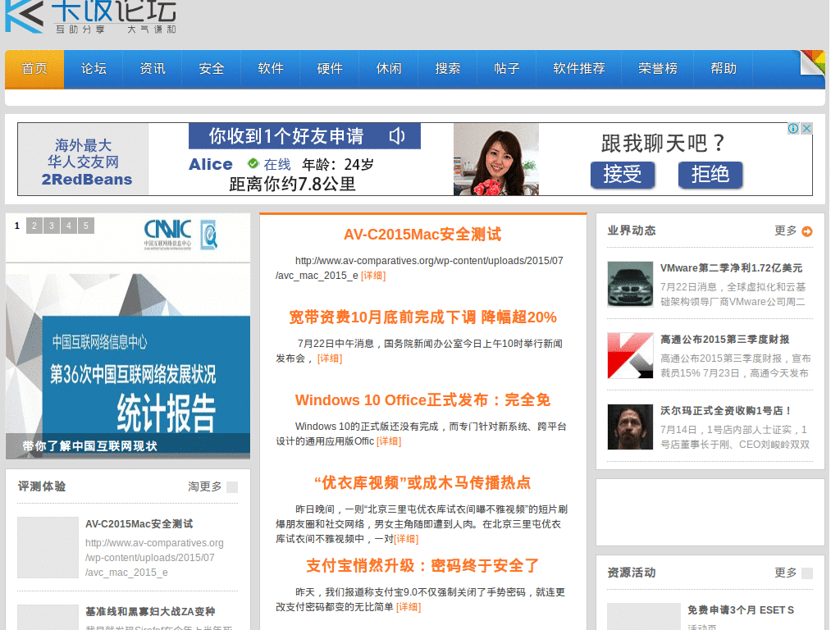Open headline AV-C2015Mac安全测试 in center column
Image resolution: width=840 pixels, height=630 pixels.
point(422,235)
